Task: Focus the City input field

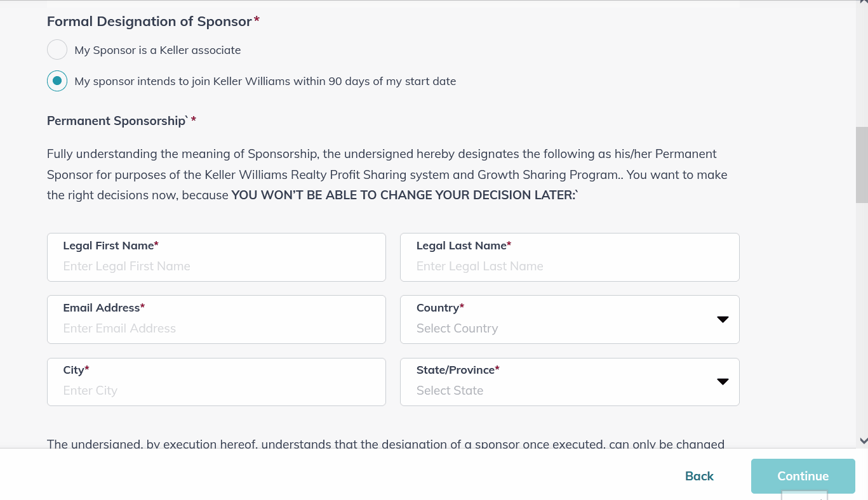Action: (217, 382)
